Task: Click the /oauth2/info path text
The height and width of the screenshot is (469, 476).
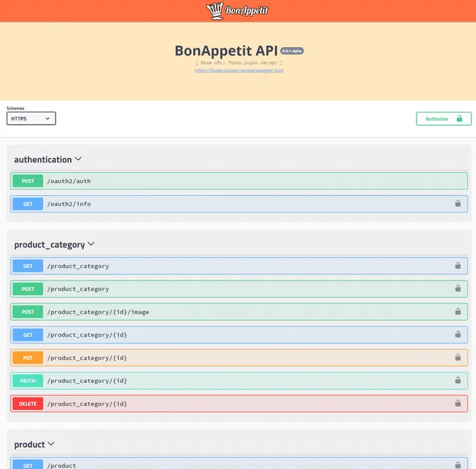Action: [69, 204]
